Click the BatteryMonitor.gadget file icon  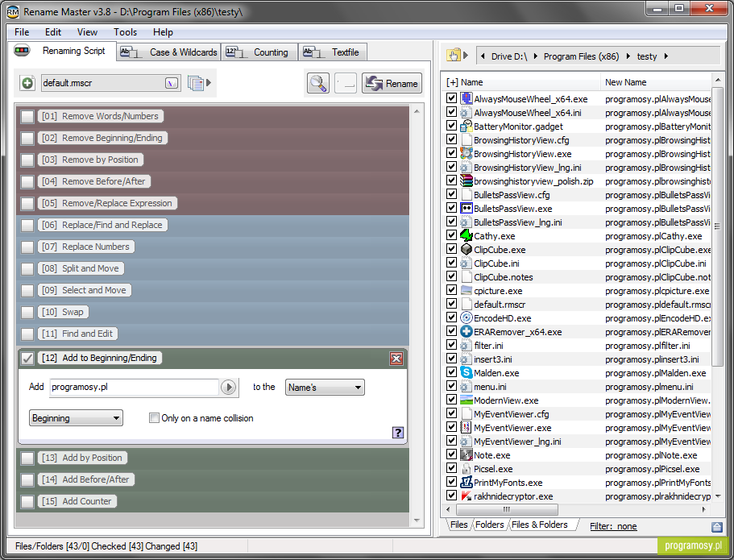coord(467,126)
